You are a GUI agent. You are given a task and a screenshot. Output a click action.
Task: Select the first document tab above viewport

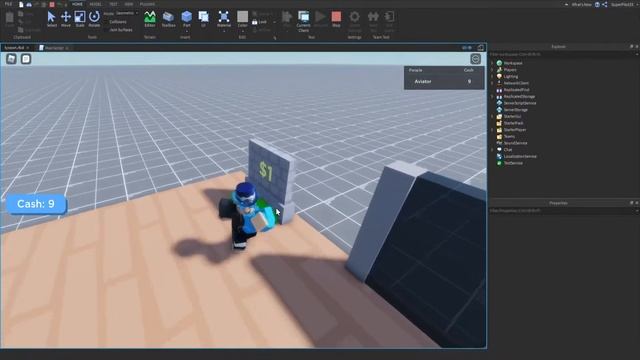17,48
